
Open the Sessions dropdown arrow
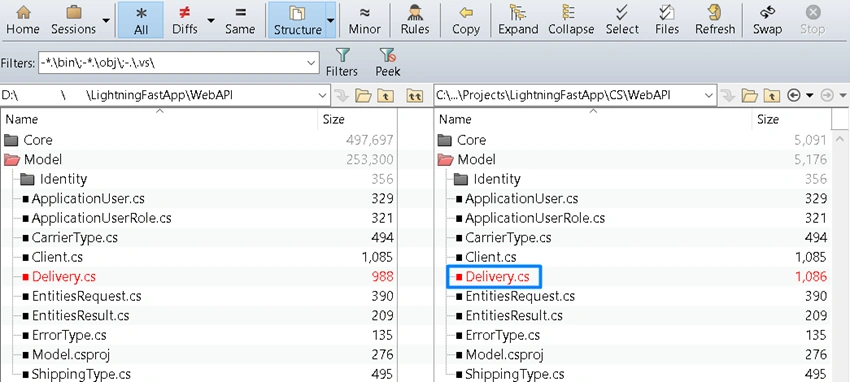tap(106, 20)
